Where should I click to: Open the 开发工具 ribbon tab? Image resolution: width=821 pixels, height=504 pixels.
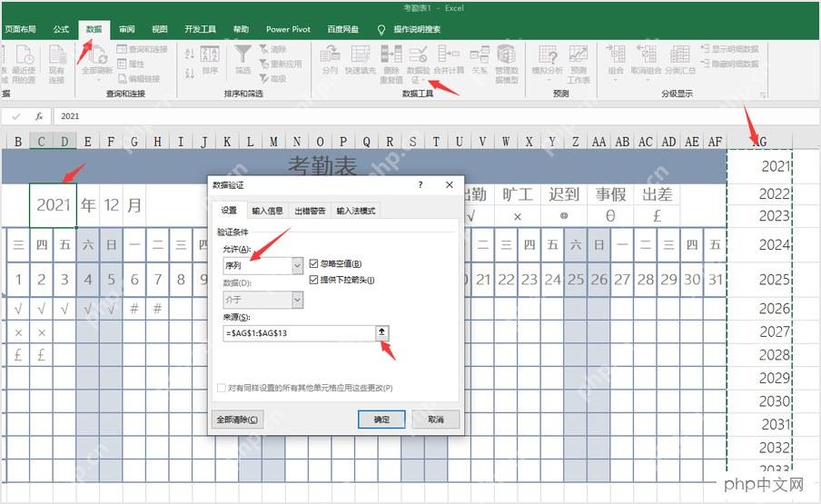point(200,29)
